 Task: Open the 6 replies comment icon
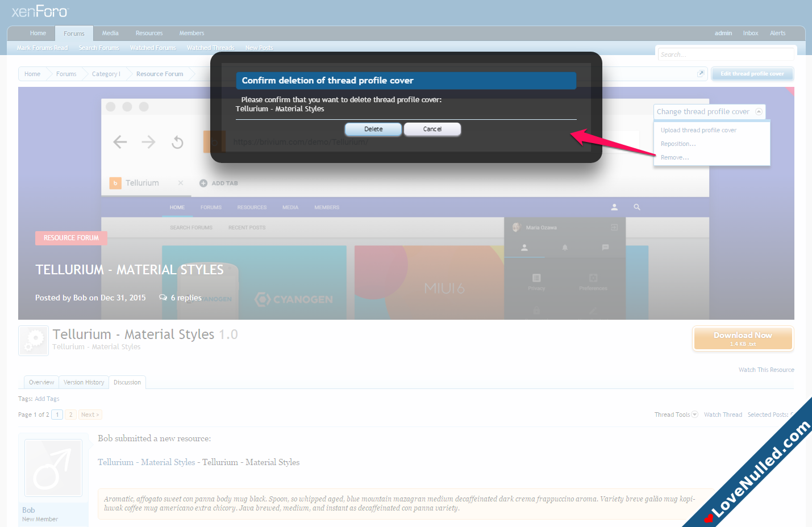163,298
